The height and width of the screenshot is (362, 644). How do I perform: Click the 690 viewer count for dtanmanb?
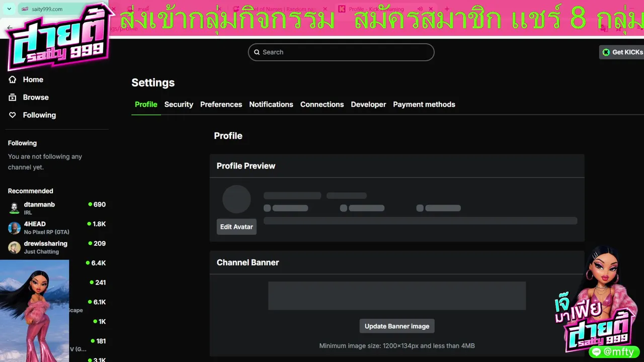97,205
